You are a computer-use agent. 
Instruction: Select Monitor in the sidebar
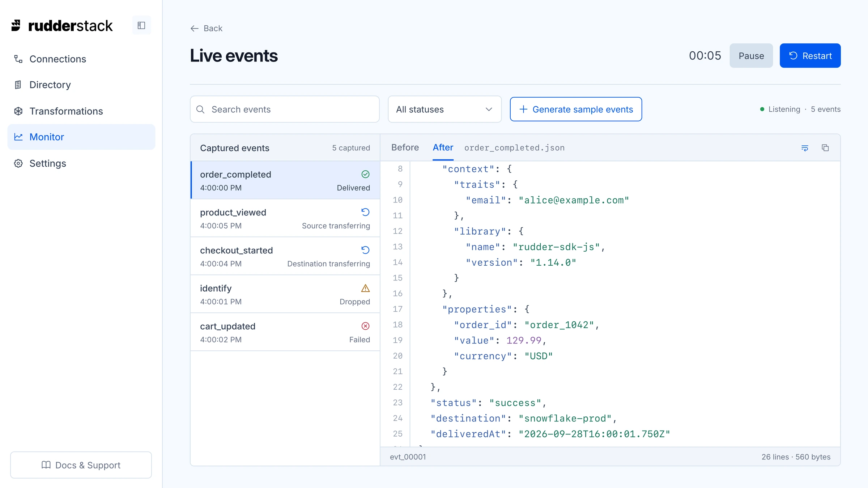coord(81,137)
